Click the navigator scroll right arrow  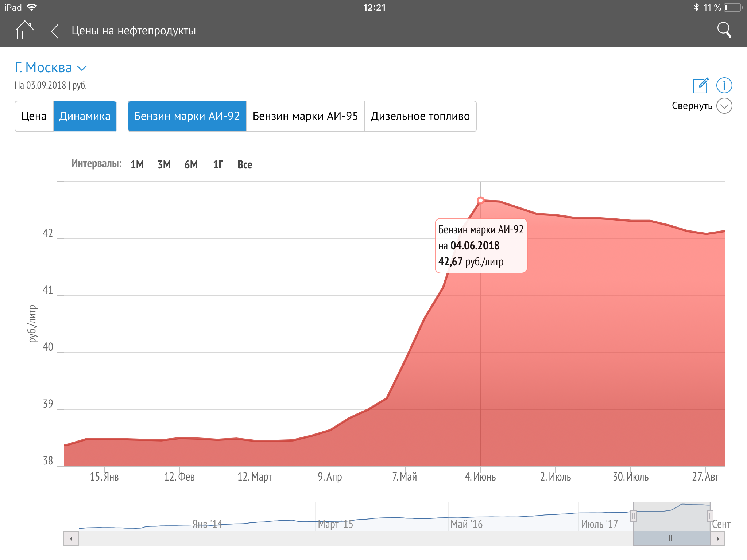(718, 538)
